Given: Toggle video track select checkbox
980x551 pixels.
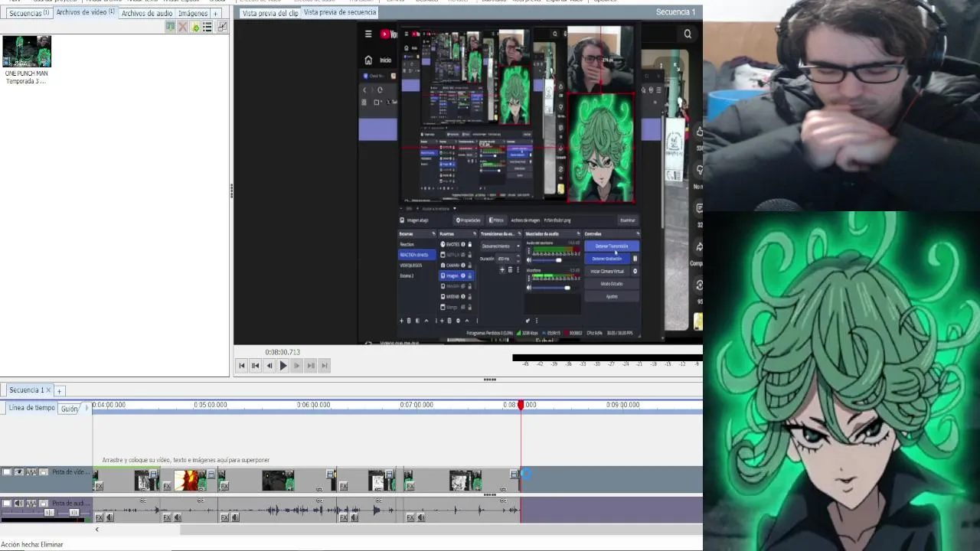Looking at the screenshot, I should coord(7,472).
